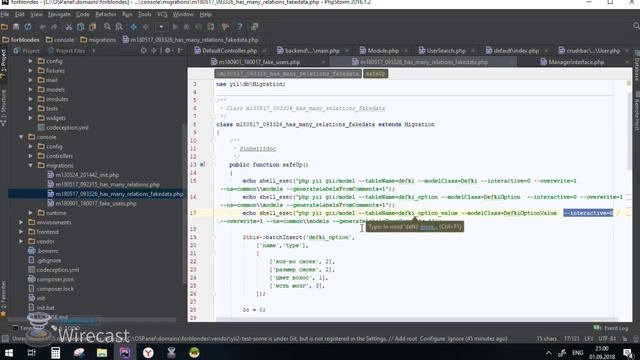The width and height of the screenshot is (640, 360).
Task: Expand the runtime folder
Action: [31, 213]
